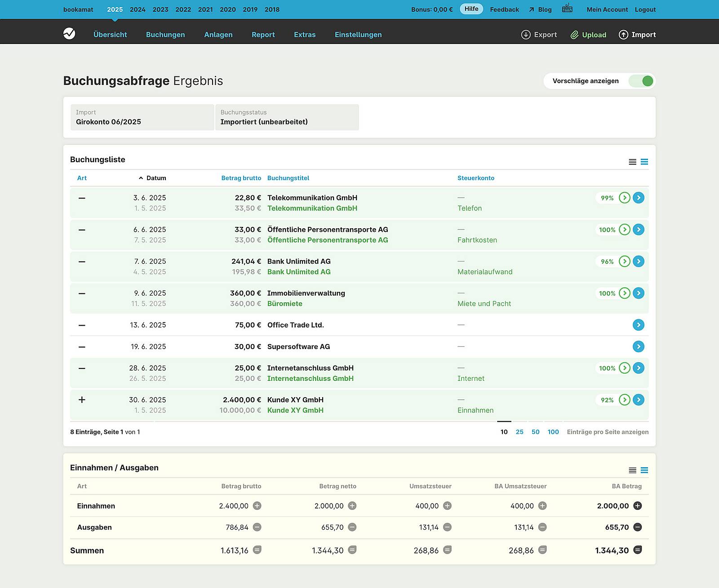Image resolution: width=719 pixels, height=588 pixels.
Task: Open Telekommunikation GmbH booking with blue arrow
Action: pos(639,198)
